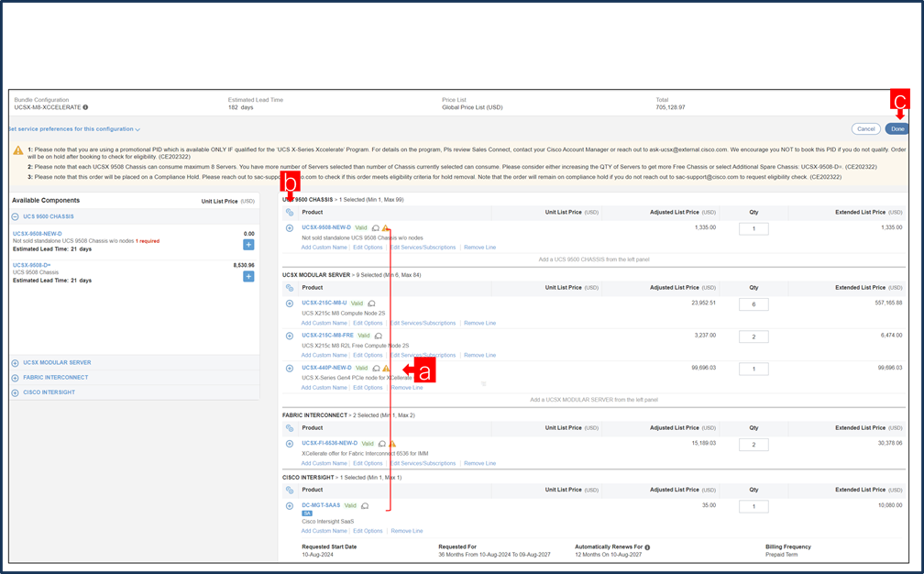Click the Prepaid Term billing frequency value

pos(781,555)
